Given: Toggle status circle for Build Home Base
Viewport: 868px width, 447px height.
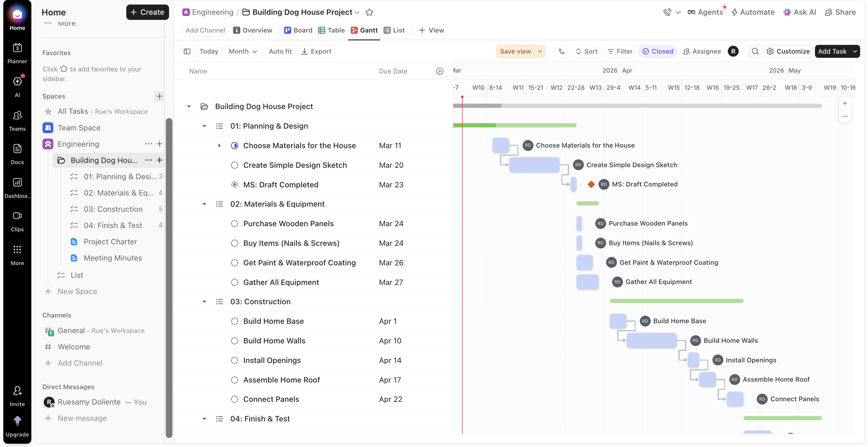Looking at the screenshot, I should [x=234, y=321].
